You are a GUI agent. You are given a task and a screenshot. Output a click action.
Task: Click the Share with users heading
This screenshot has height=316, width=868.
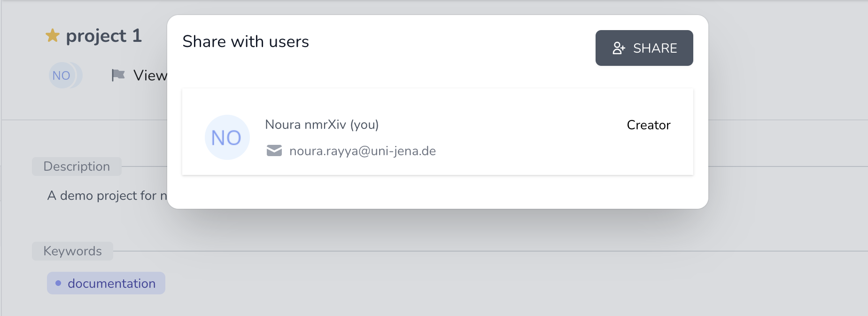pyautogui.click(x=246, y=41)
